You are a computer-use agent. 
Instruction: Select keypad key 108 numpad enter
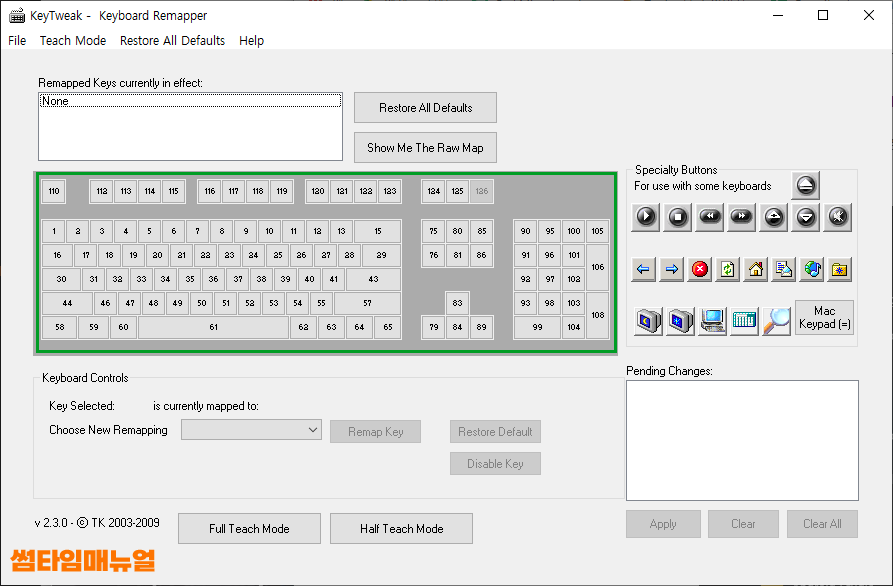[597, 315]
